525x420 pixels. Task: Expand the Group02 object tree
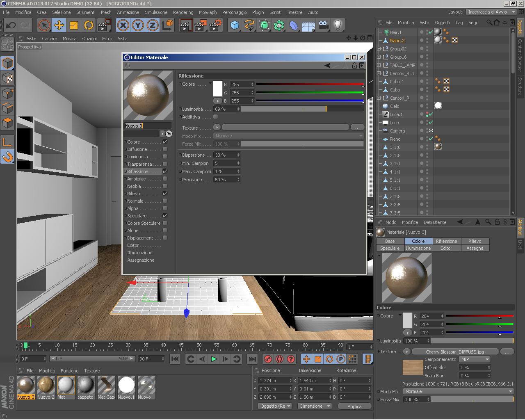tap(379, 49)
